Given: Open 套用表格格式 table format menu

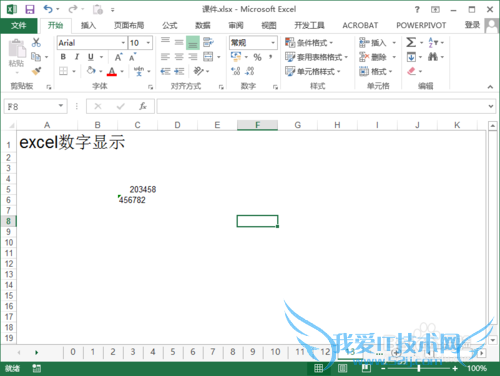Looking at the screenshot, I should pyautogui.click(x=317, y=57).
